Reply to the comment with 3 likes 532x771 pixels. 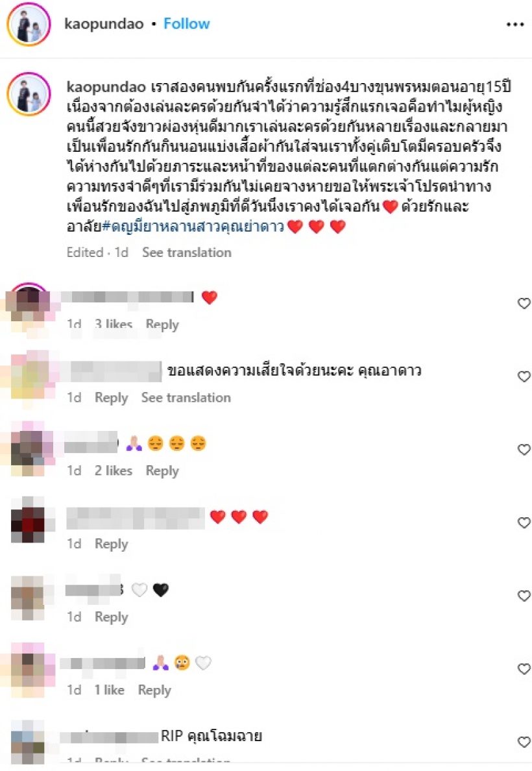[x=162, y=324]
